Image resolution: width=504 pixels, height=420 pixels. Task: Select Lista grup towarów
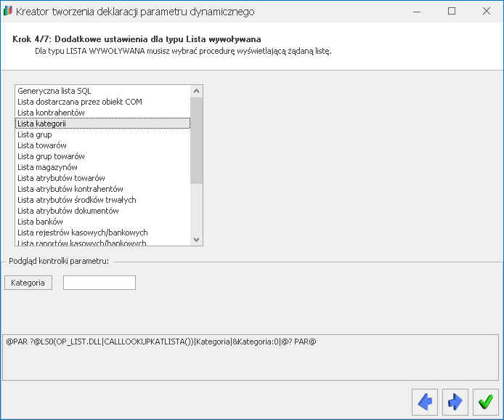tap(102, 156)
